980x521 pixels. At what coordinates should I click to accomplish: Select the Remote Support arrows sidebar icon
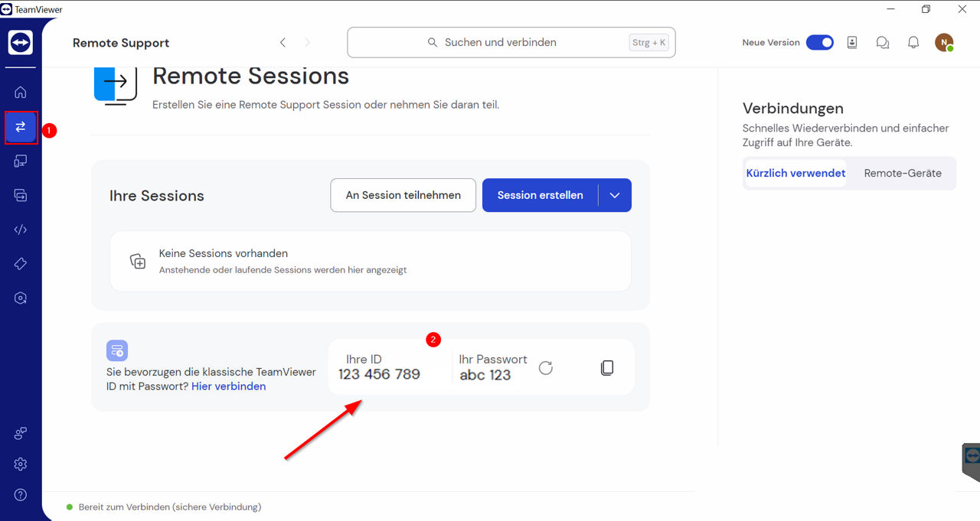(x=21, y=127)
